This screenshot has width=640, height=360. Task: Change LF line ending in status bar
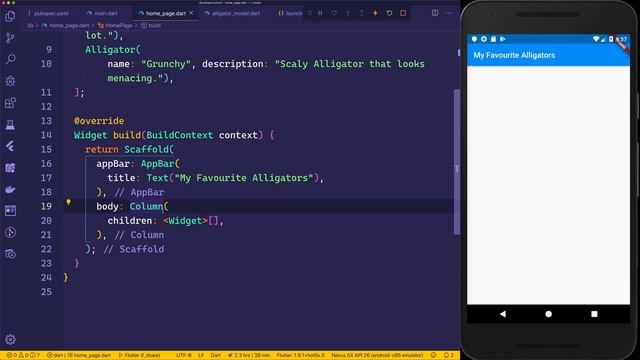(x=201, y=355)
